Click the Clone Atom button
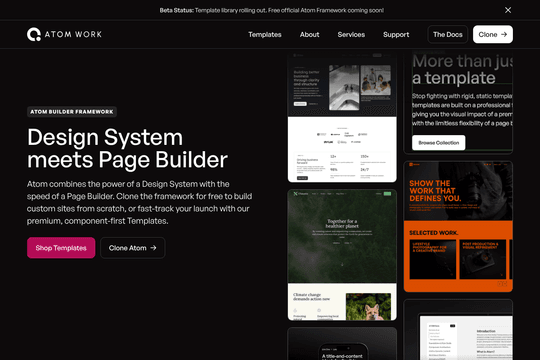Screen dimensions: 540x360 133,248
